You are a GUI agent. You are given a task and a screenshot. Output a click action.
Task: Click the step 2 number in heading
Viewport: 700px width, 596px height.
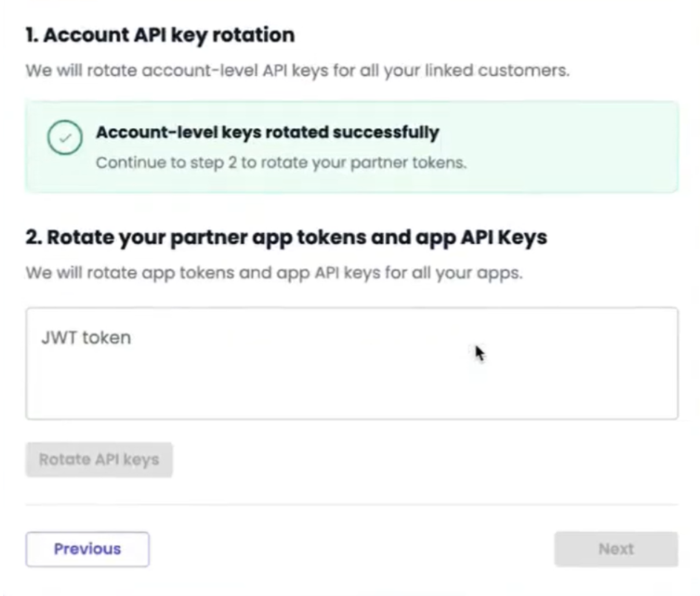coord(34,238)
